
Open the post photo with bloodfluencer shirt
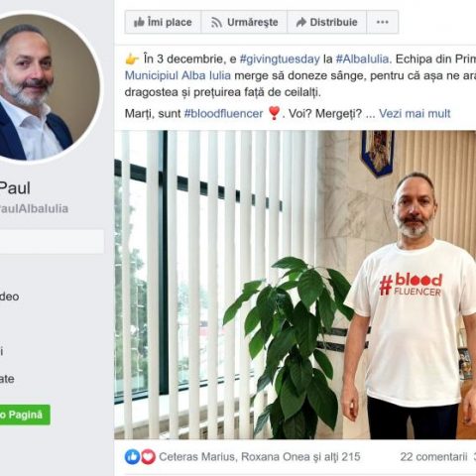pos(296,285)
